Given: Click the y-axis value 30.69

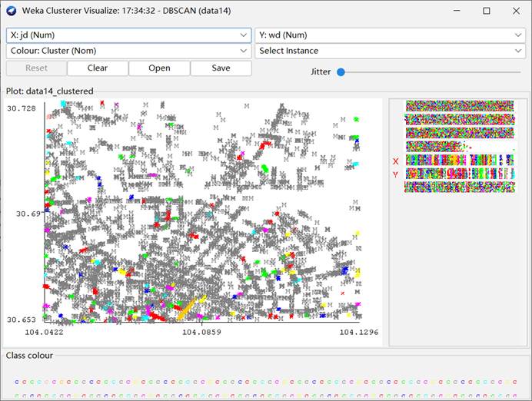Looking at the screenshot, I should (x=28, y=214).
